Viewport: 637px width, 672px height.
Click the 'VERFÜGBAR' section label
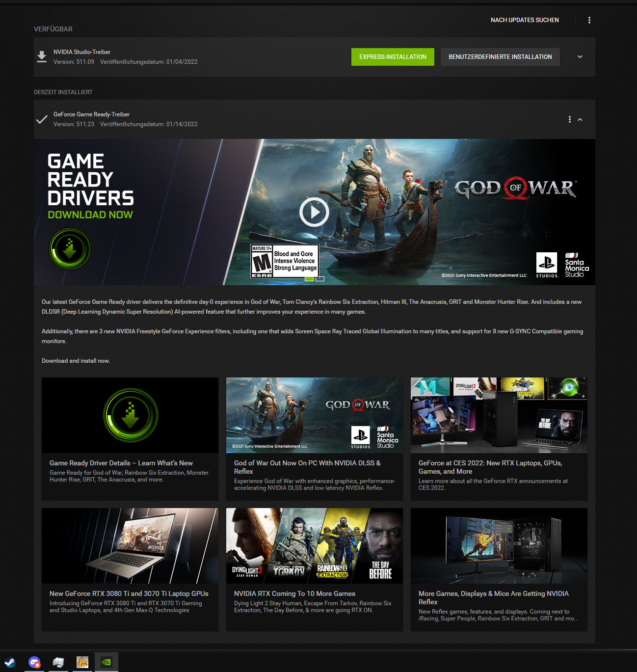point(53,29)
